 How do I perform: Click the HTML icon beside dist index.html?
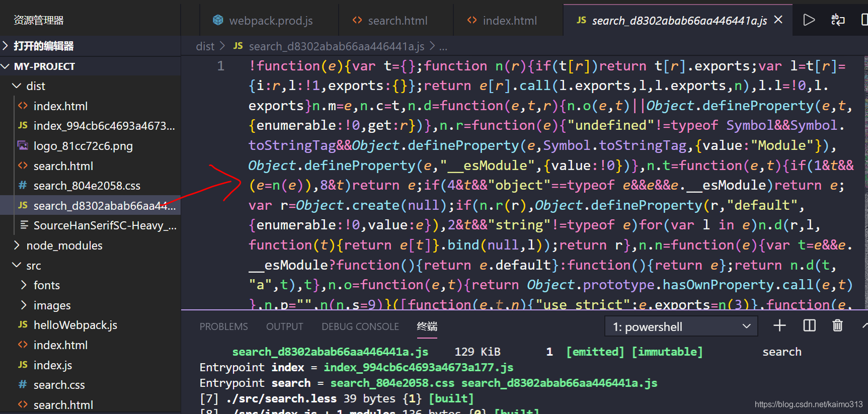tap(23, 106)
